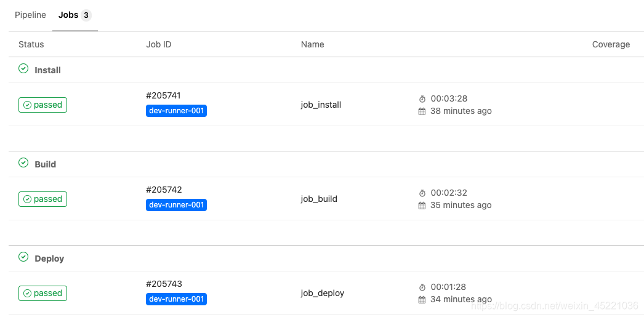Click the Name column header

tap(313, 44)
